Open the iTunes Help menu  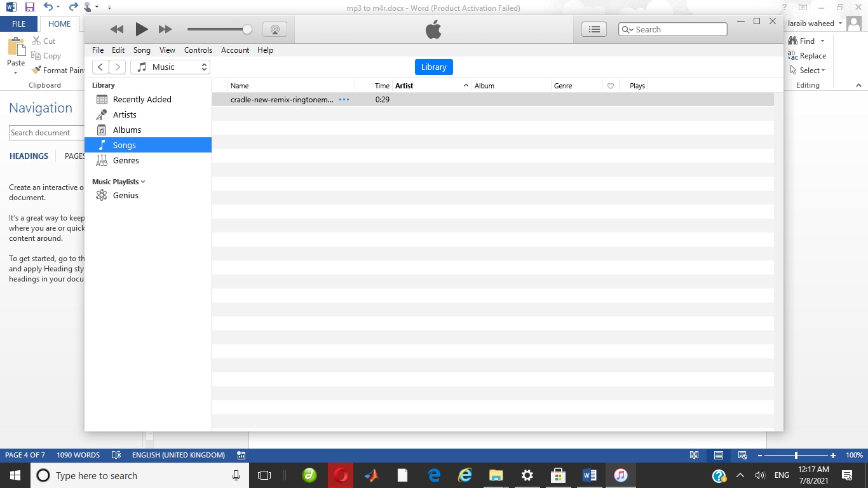click(265, 50)
